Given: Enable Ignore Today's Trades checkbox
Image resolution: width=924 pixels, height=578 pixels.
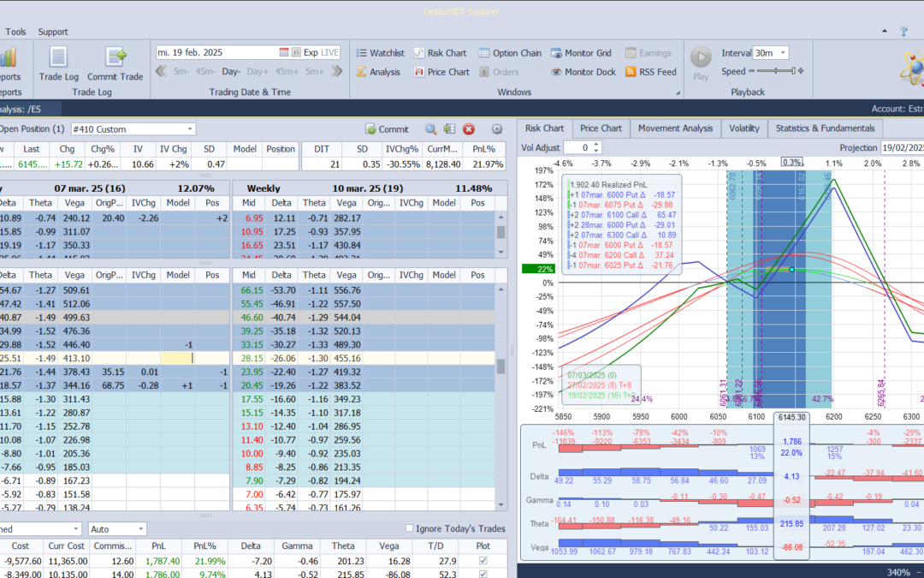Looking at the screenshot, I should [409, 528].
